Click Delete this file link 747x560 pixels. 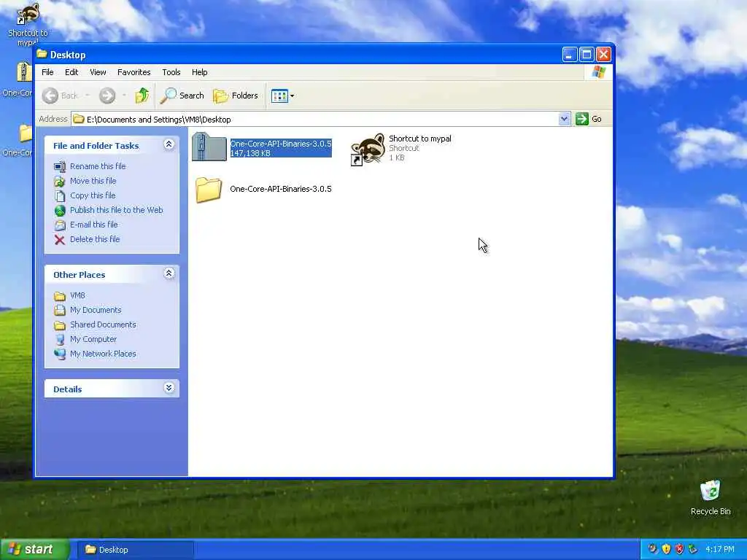point(95,239)
